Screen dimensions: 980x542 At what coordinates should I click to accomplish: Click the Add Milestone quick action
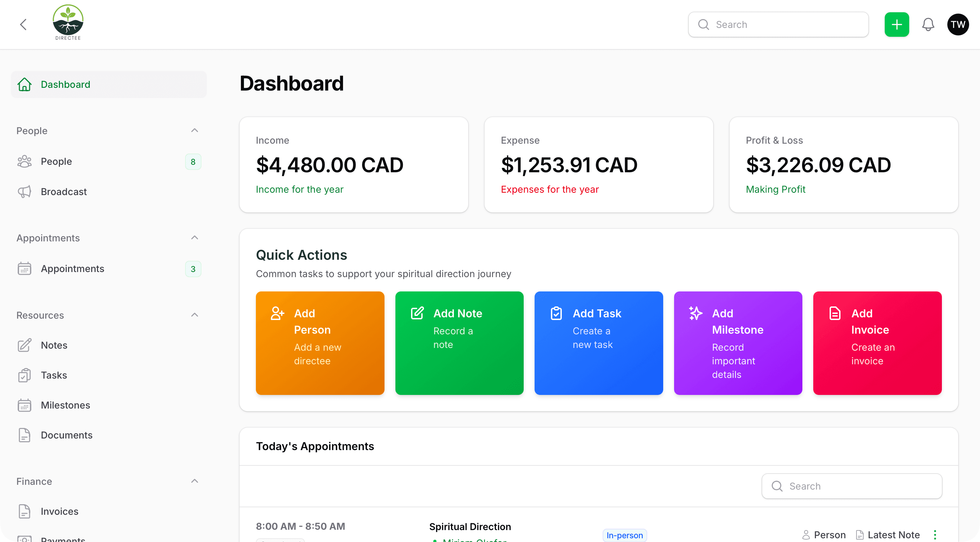(738, 343)
